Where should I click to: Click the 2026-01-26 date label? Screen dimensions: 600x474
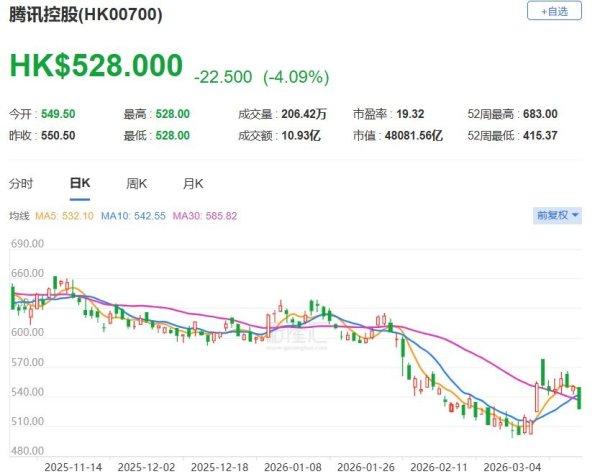click(366, 467)
